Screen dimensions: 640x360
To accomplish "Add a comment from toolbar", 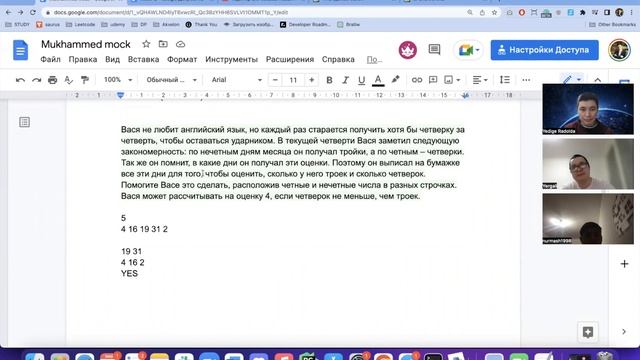I will pos(433,80).
